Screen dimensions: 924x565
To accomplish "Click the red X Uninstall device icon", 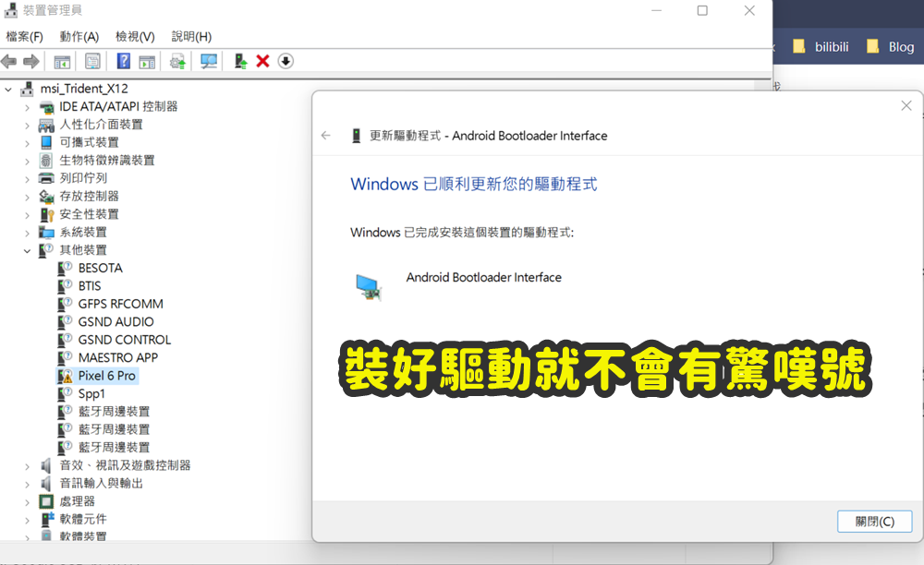I will click(x=262, y=61).
